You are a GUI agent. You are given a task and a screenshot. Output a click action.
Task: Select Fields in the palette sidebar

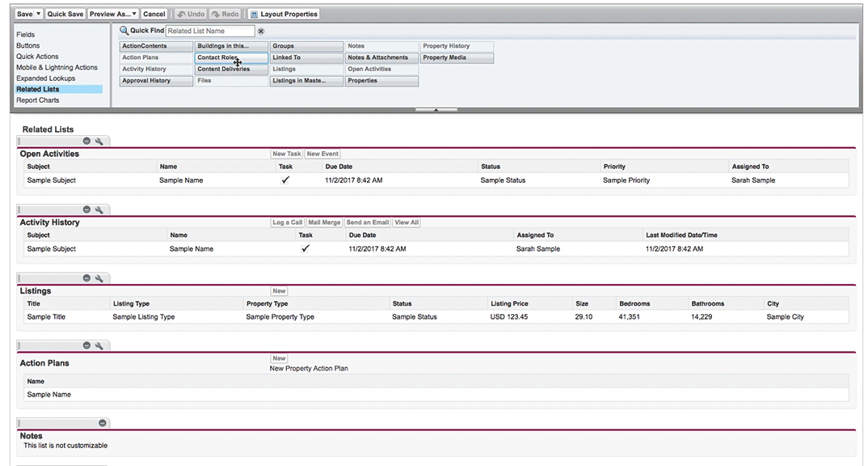click(x=26, y=35)
